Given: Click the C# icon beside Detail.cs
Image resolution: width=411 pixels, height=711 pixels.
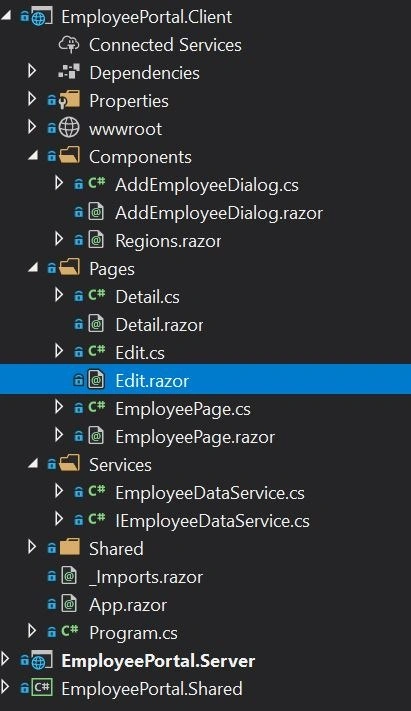Looking at the screenshot, I should click(x=97, y=296).
